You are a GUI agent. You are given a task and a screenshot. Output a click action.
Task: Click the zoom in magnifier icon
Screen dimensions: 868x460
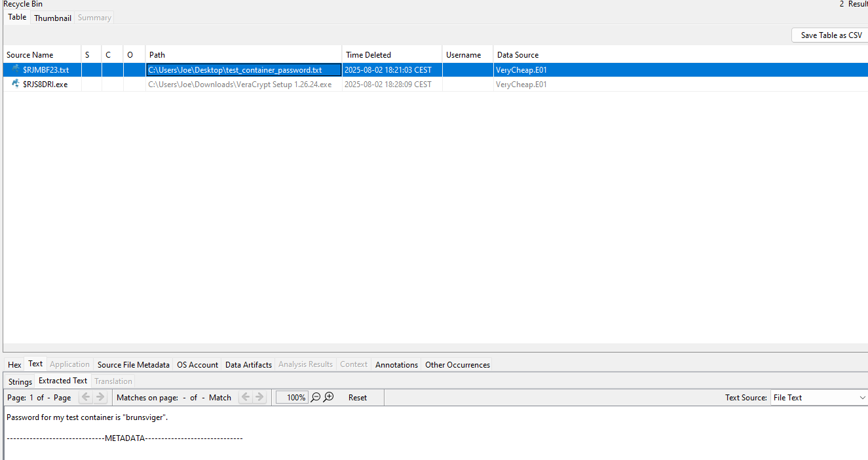tap(328, 397)
